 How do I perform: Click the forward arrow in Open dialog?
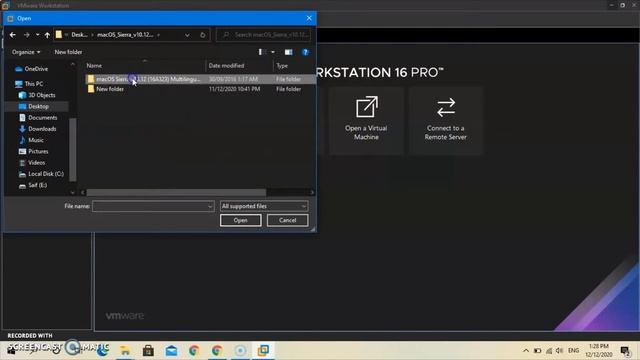27,35
